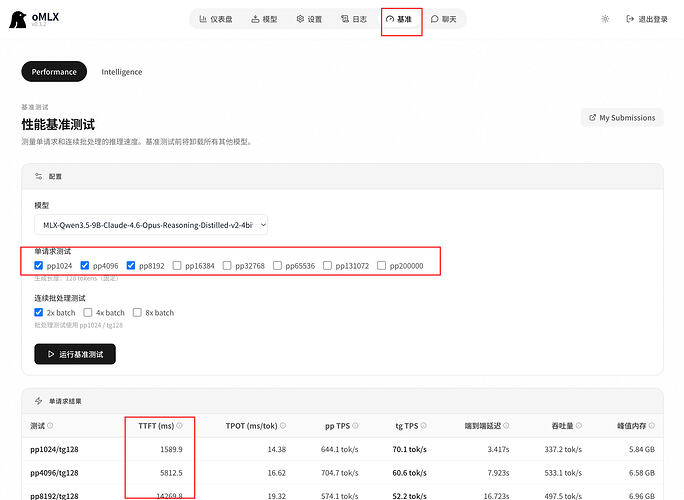Uncheck the 2x batch checkbox
The height and width of the screenshot is (500, 684).
tap(38, 312)
